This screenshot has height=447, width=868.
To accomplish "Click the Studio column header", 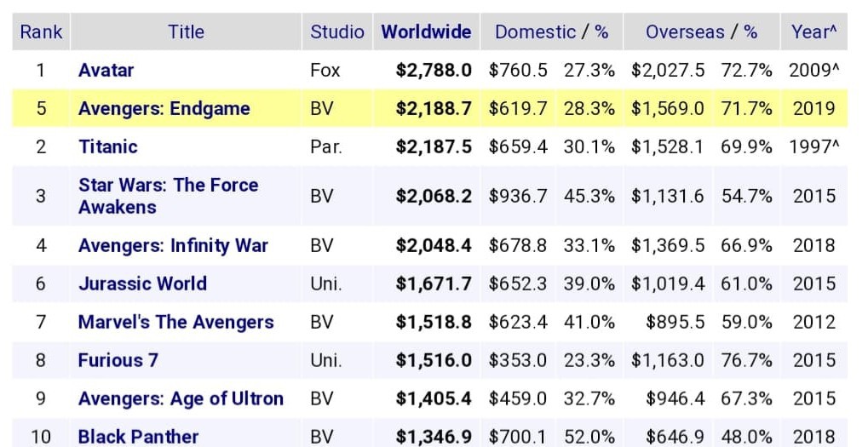I will [x=336, y=32].
